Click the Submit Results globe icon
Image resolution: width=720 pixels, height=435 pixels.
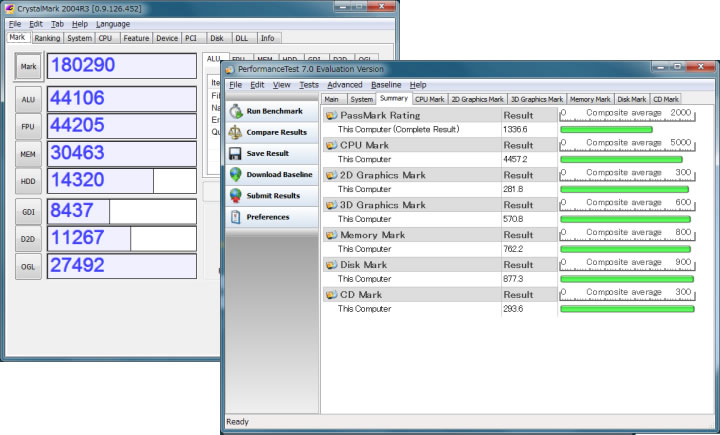[236, 196]
